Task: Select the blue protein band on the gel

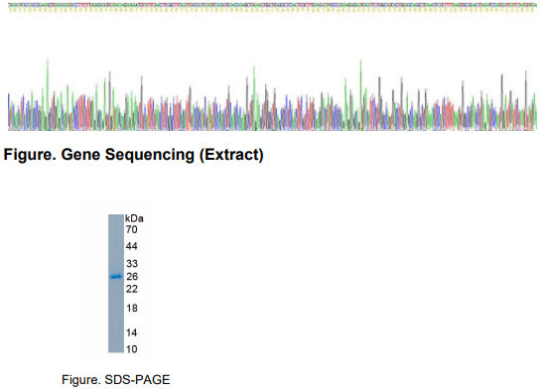Action: (116, 277)
